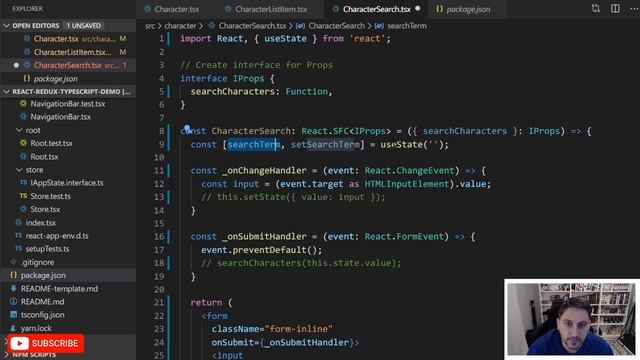Click the YouTube Subscribe button

(x=46, y=343)
